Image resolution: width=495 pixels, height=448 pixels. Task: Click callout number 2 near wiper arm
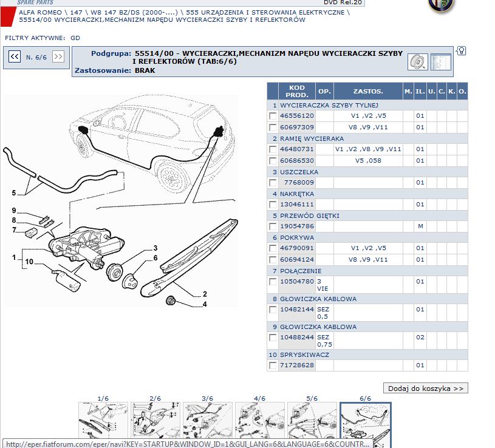pos(205,294)
